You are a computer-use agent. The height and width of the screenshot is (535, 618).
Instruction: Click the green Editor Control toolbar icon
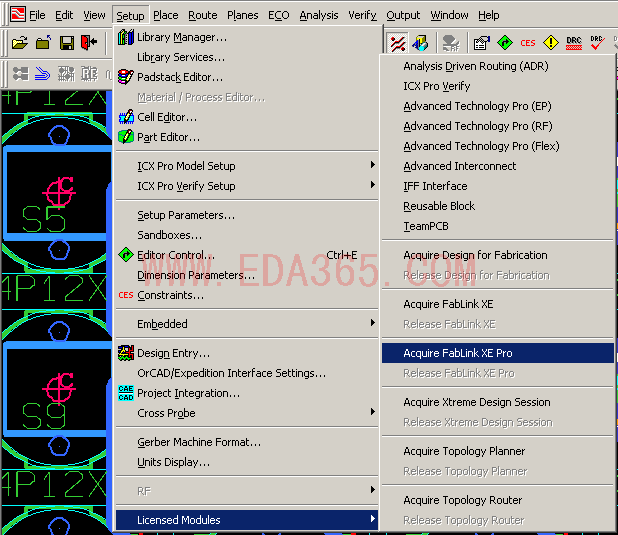[x=505, y=43]
